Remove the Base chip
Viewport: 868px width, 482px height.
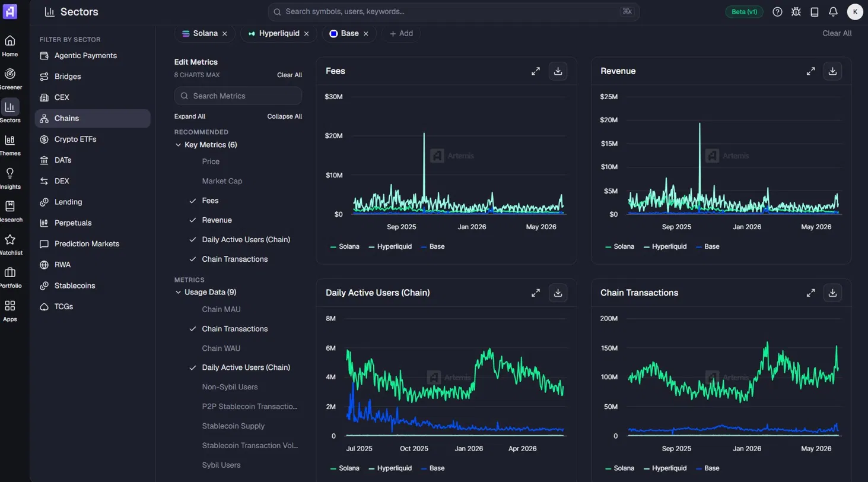click(366, 34)
